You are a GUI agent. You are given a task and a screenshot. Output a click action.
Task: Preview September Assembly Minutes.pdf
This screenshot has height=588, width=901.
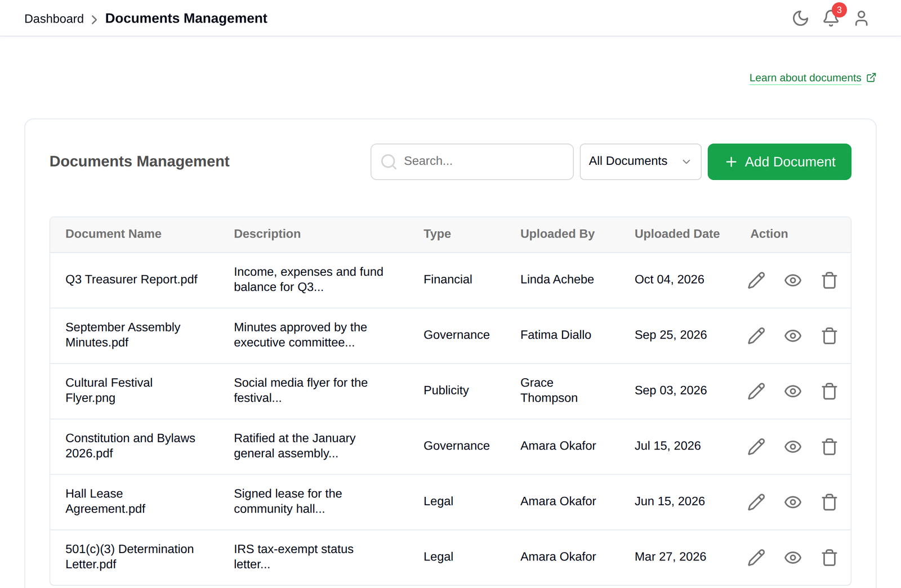point(793,336)
